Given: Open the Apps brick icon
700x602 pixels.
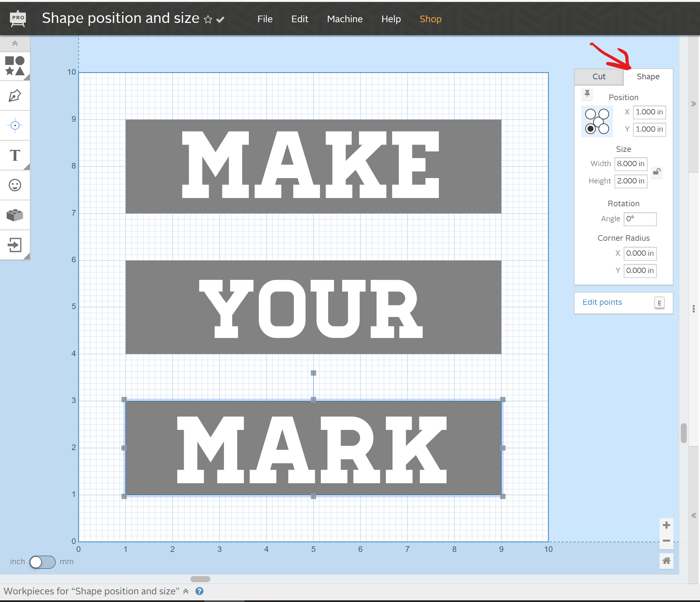Looking at the screenshot, I should pyautogui.click(x=15, y=215).
